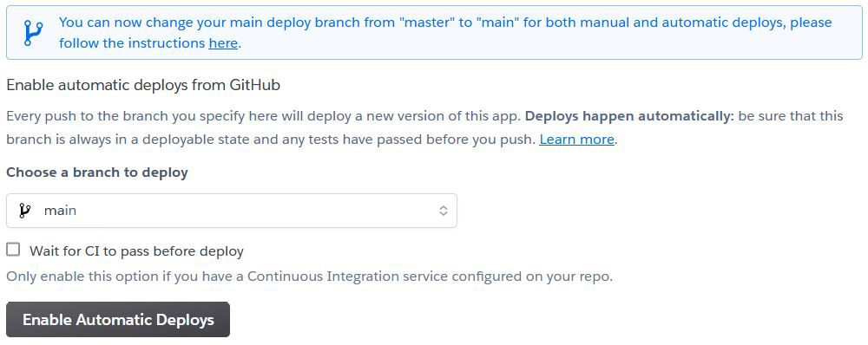Viewport: 868px width, 345px height.
Task: Click the "Deploys happen automatically:" bold text
Action: (628, 116)
